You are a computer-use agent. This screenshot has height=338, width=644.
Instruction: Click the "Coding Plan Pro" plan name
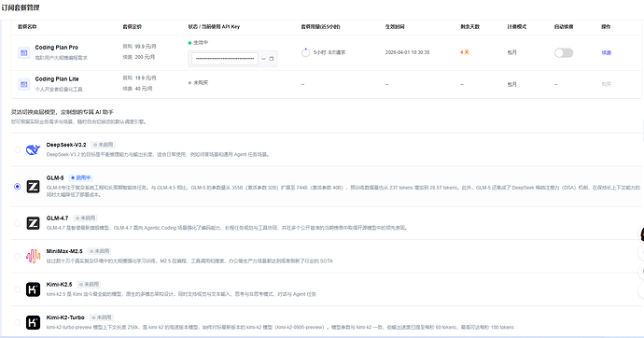click(x=57, y=48)
